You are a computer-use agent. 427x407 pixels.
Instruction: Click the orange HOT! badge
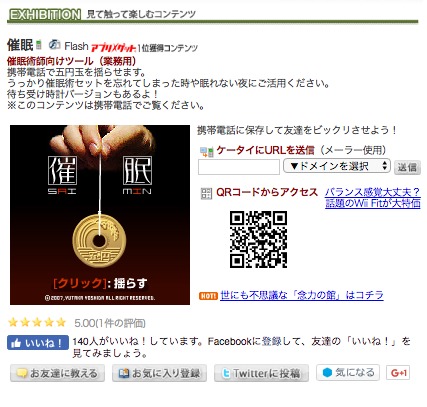click(208, 296)
